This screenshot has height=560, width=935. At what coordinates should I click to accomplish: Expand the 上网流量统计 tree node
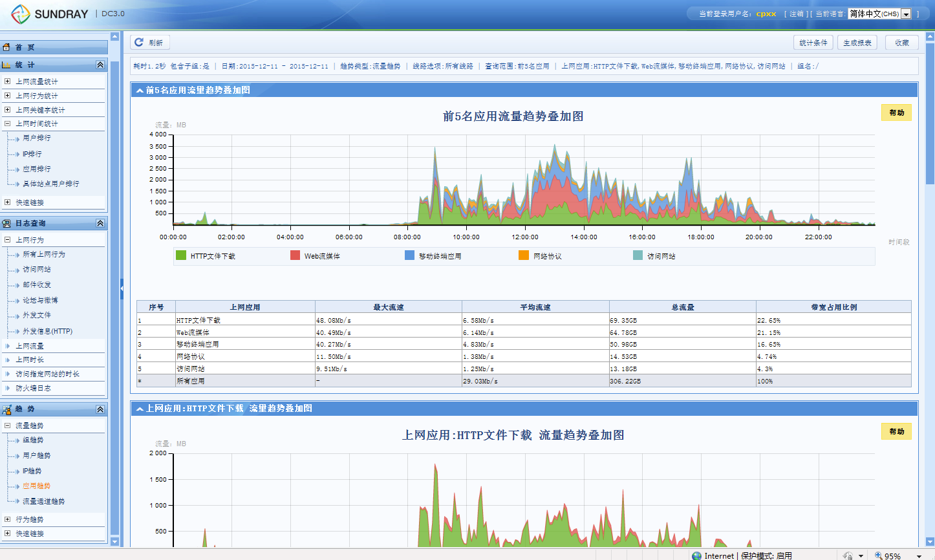click(x=7, y=81)
